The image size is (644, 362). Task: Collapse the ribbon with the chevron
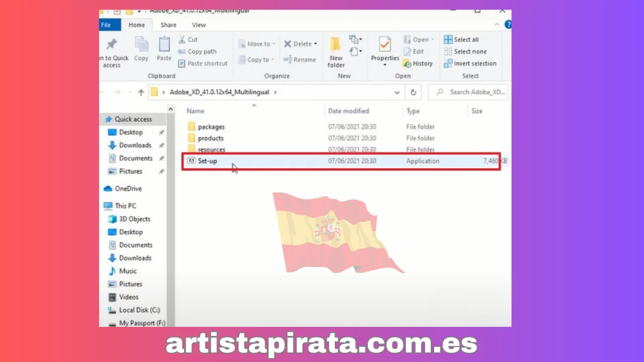coord(496,25)
